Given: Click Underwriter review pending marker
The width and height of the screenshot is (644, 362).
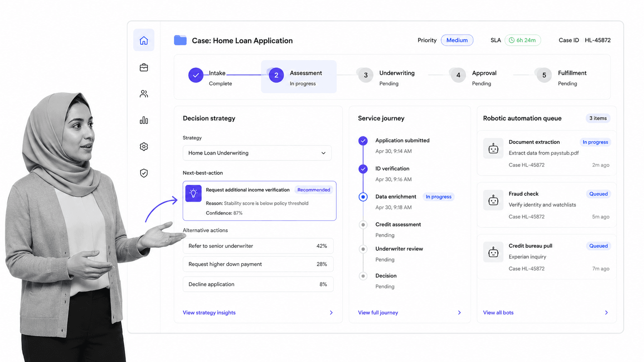Looking at the screenshot, I should [x=363, y=249].
